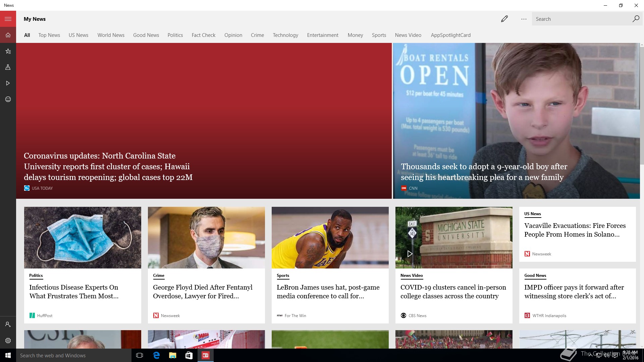
Task: Click the LeBron James photo thumbnail
Action: tap(330, 238)
